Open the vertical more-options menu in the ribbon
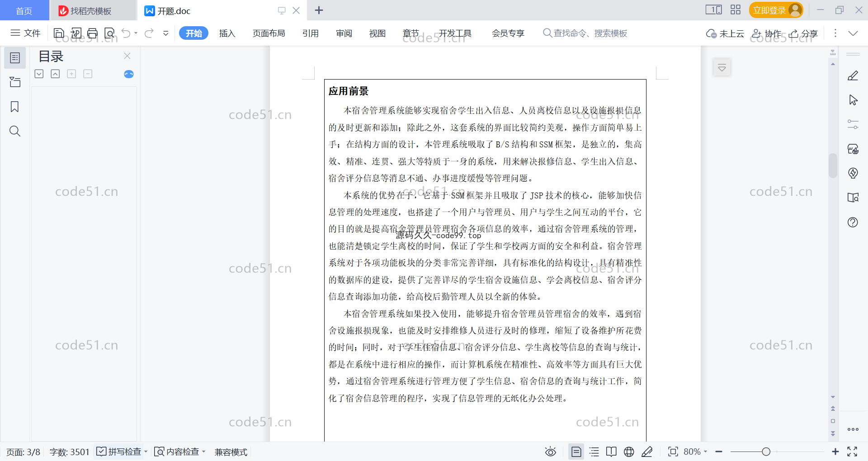 point(835,33)
